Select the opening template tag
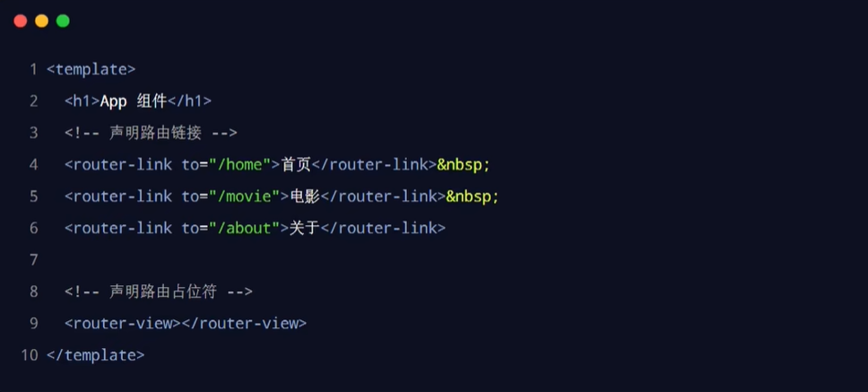The image size is (868, 392). click(91, 70)
